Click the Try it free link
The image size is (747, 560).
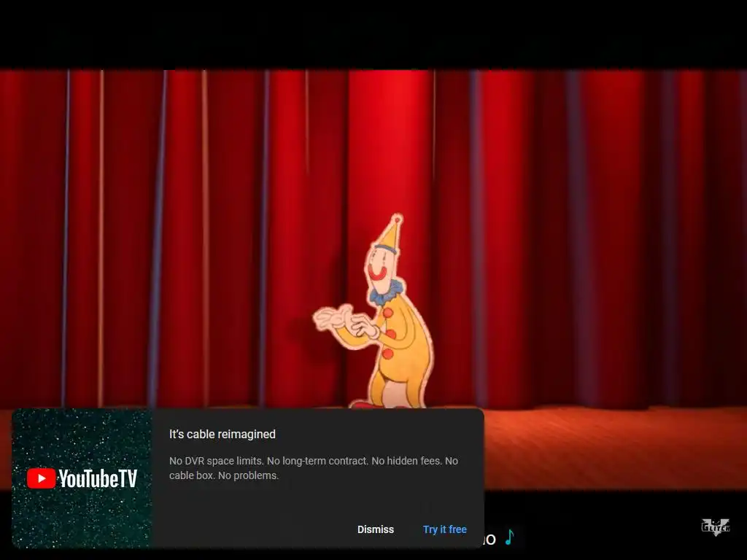(444, 529)
